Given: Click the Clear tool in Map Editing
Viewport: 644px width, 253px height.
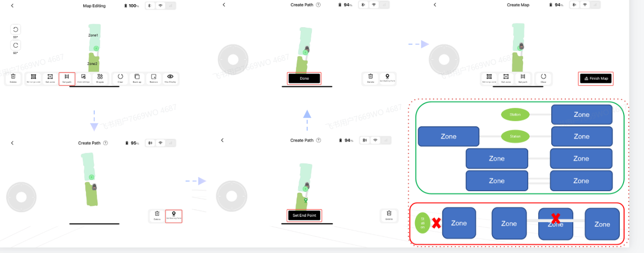Looking at the screenshot, I should tap(121, 79).
